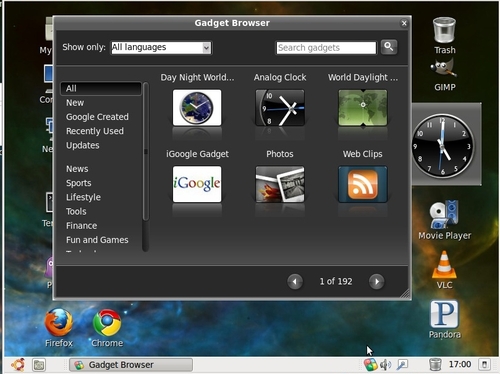
Task: Open the Recently Used category
Action: pos(95,131)
